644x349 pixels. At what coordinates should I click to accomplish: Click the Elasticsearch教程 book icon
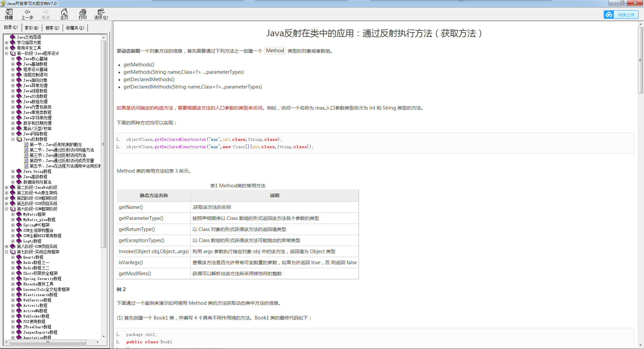tap(19, 295)
